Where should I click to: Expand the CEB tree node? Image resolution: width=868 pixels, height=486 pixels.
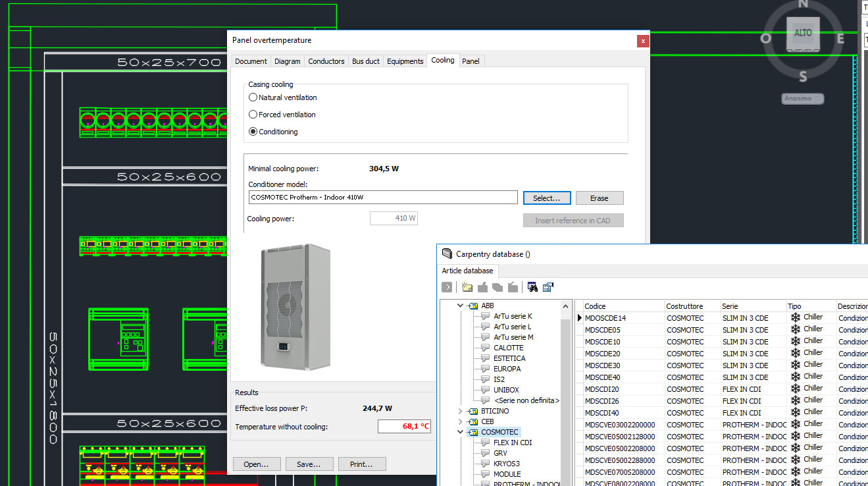pos(461,421)
